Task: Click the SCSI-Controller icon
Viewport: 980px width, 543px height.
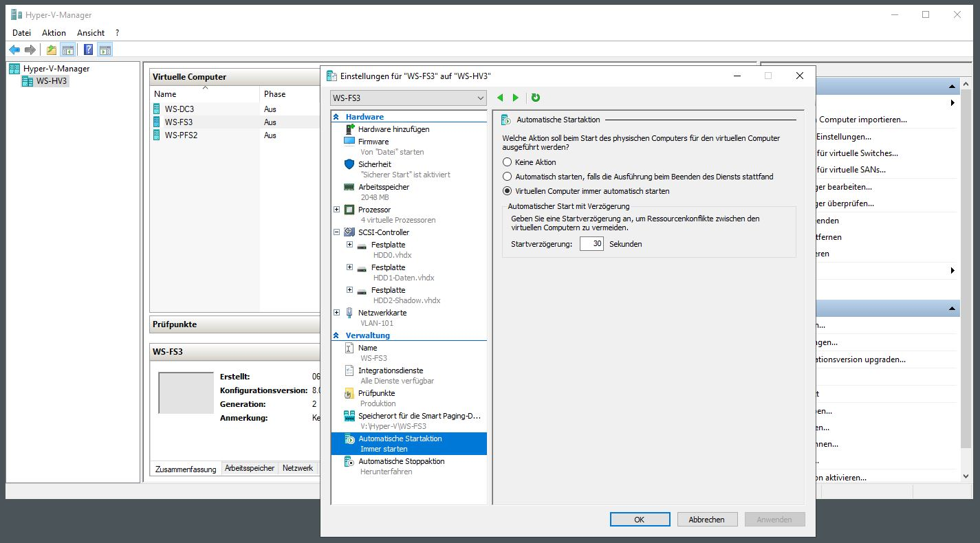Action: point(349,232)
